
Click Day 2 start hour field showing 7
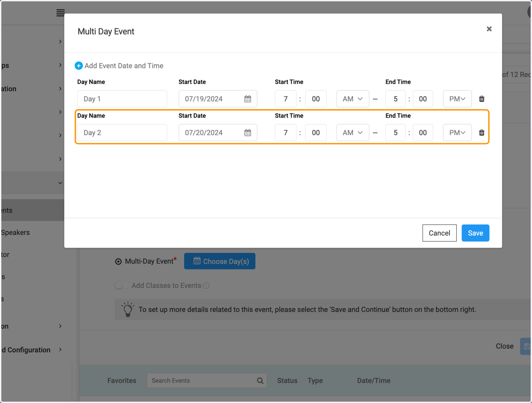[x=286, y=133]
